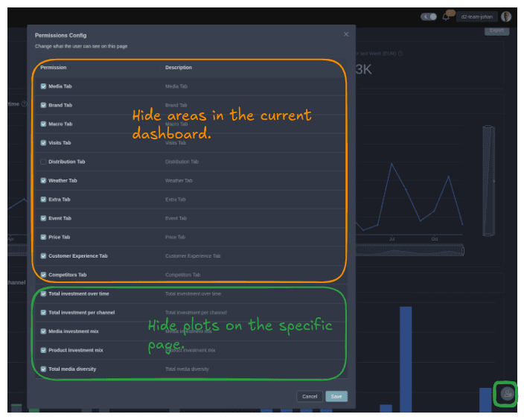Screen dimensions: 524x420
Task: Click the tall blue bar in chart
Action: pos(406,359)
